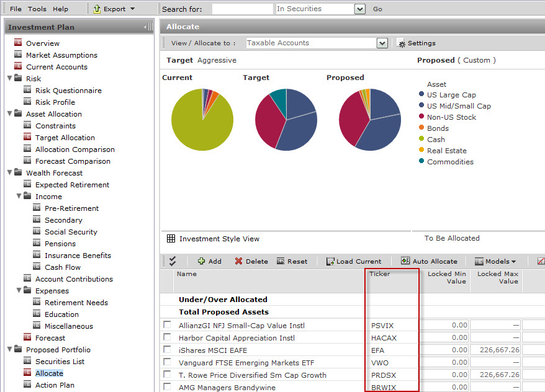Image resolution: width=545 pixels, height=392 pixels.
Task: Click the US Large Cap legend swatch
Action: [422, 95]
